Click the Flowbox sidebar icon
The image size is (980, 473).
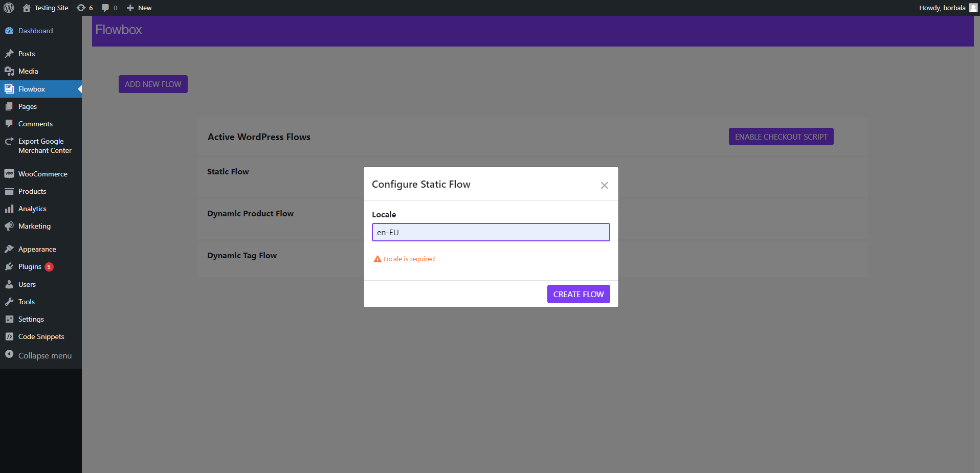click(x=9, y=89)
